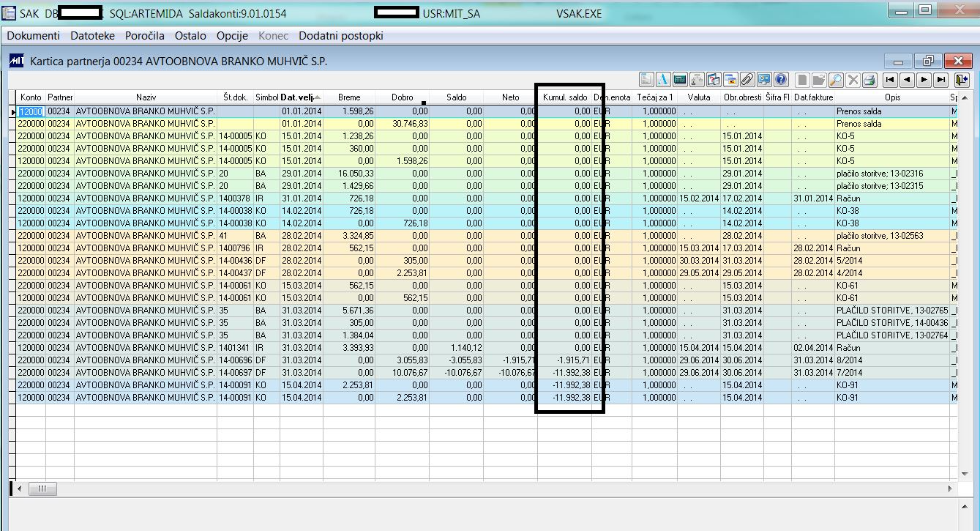Jump to last record navigation button
Screen dimensions: 980x531
pos(941,80)
